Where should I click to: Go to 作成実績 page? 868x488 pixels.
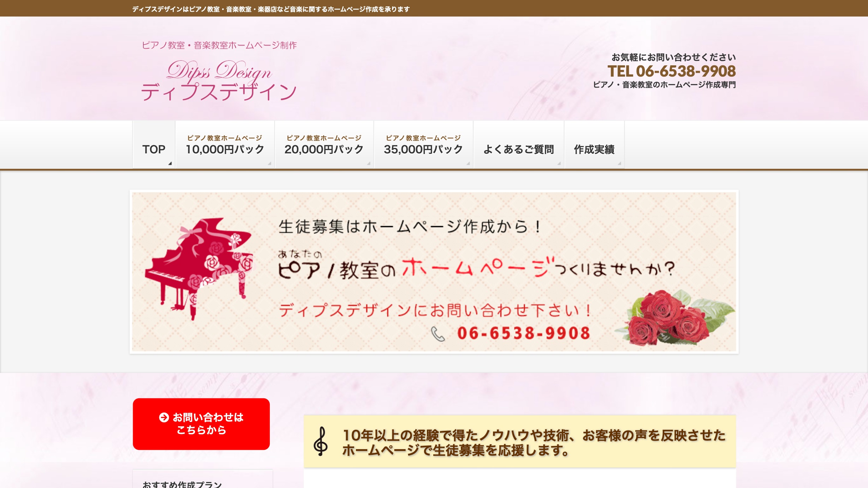pyautogui.click(x=594, y=144)
